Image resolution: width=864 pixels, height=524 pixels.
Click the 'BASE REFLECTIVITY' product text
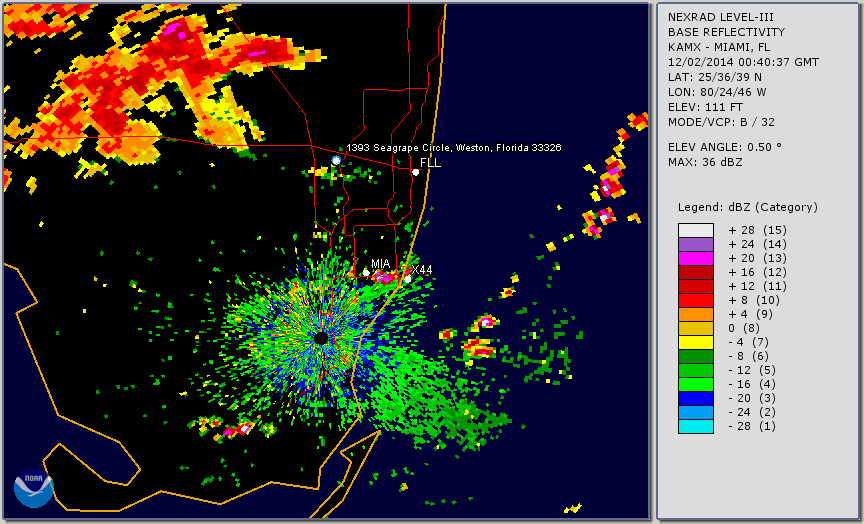point(726,32)
